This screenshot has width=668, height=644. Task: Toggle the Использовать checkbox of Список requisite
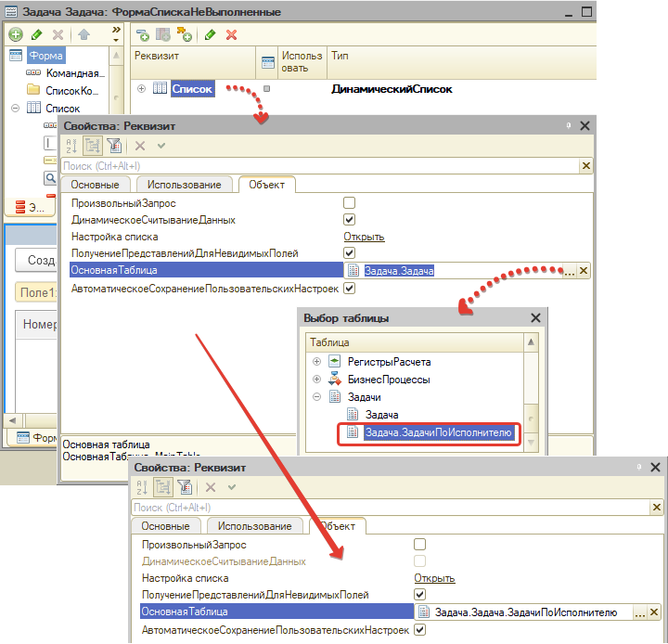(x=266, y=89)
